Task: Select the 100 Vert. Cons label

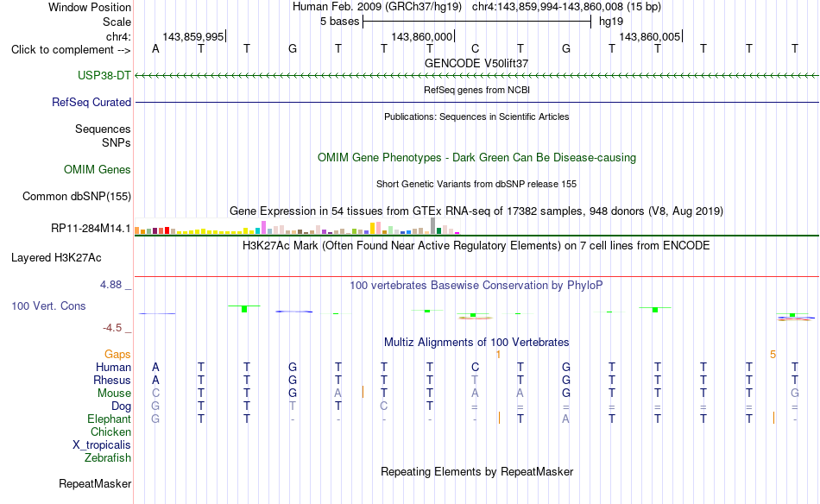Action: point(48,306)
